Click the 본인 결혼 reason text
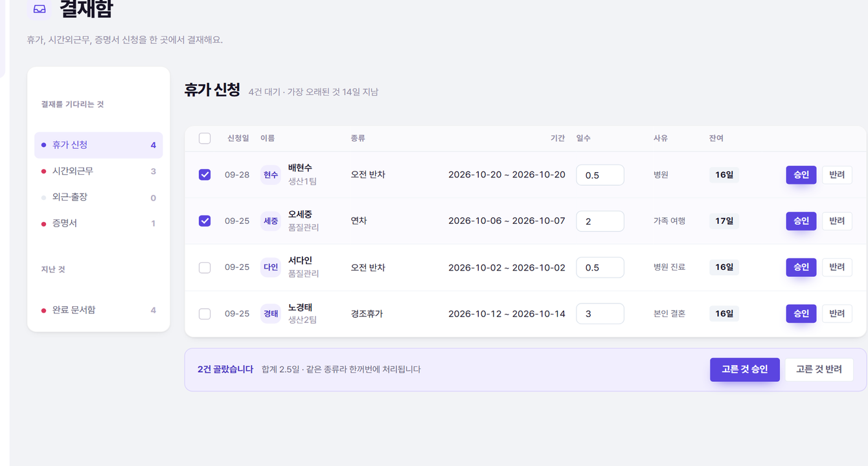Image resolution: width=868 pixels, height=466 pixels. [669, 314]
